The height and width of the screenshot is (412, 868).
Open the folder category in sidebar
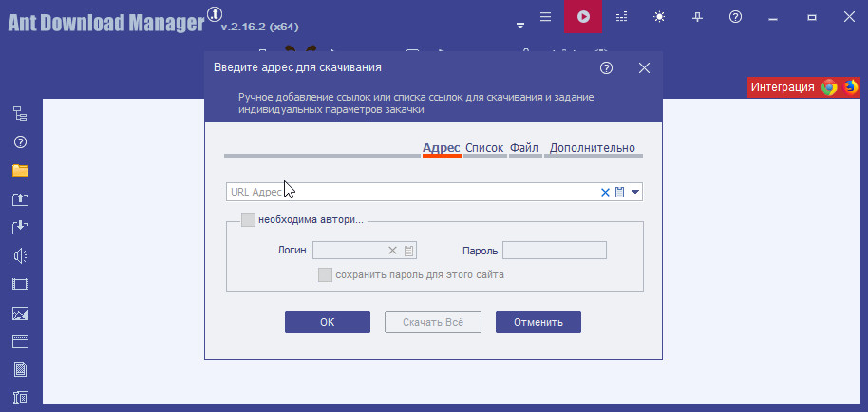20,171
